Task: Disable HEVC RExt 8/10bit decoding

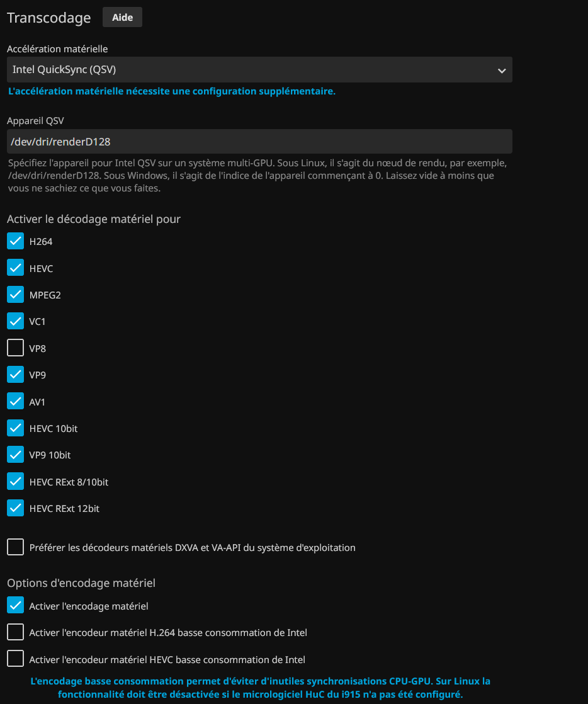Action: click(x=16, y=482)
